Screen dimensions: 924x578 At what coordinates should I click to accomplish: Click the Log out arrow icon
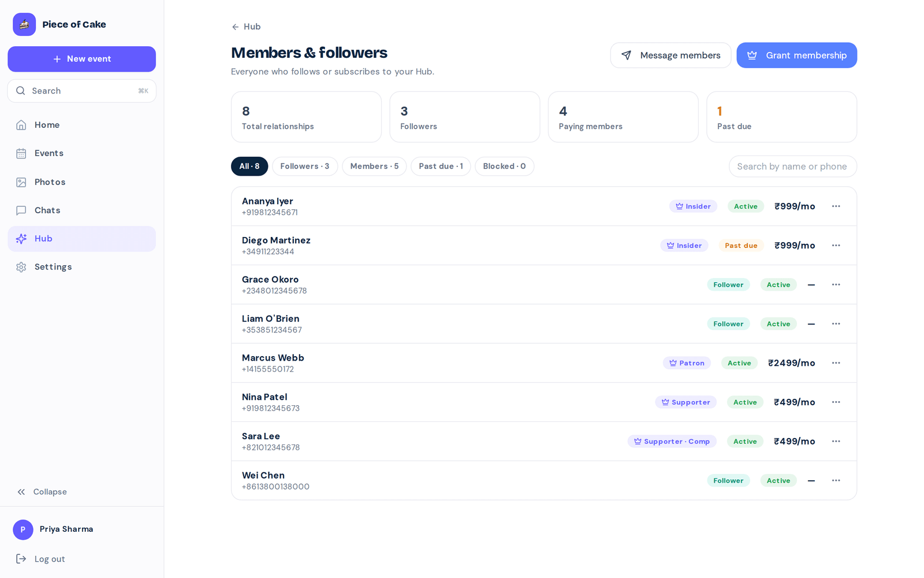coord(21,559)
